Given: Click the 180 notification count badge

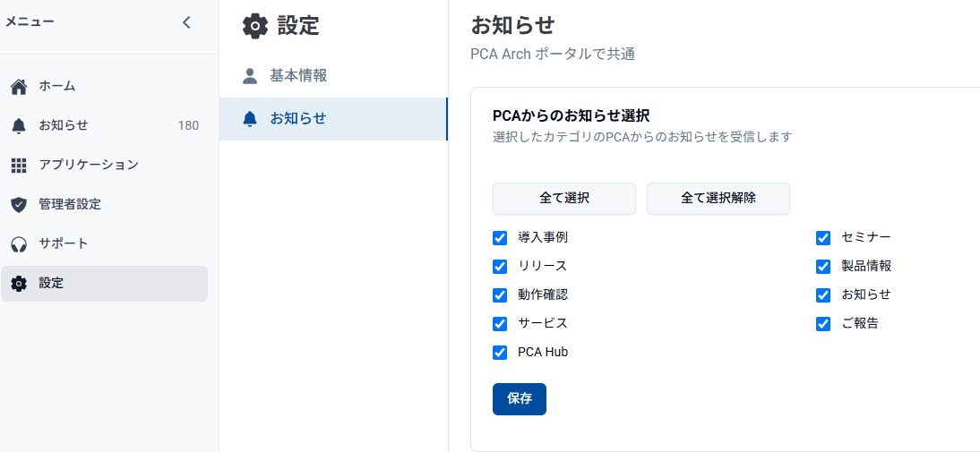Looking at the screenshot, I should tap(188, 126).
